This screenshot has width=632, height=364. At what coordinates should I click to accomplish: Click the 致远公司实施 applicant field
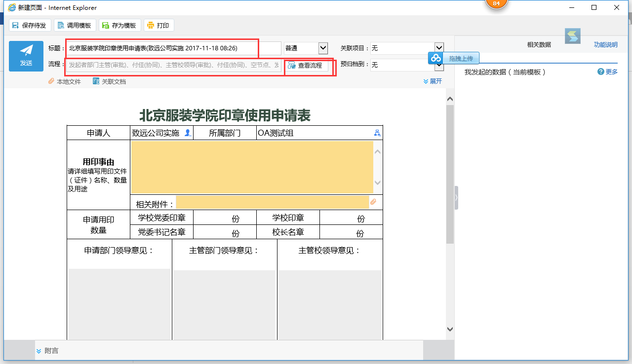[157, 133]
